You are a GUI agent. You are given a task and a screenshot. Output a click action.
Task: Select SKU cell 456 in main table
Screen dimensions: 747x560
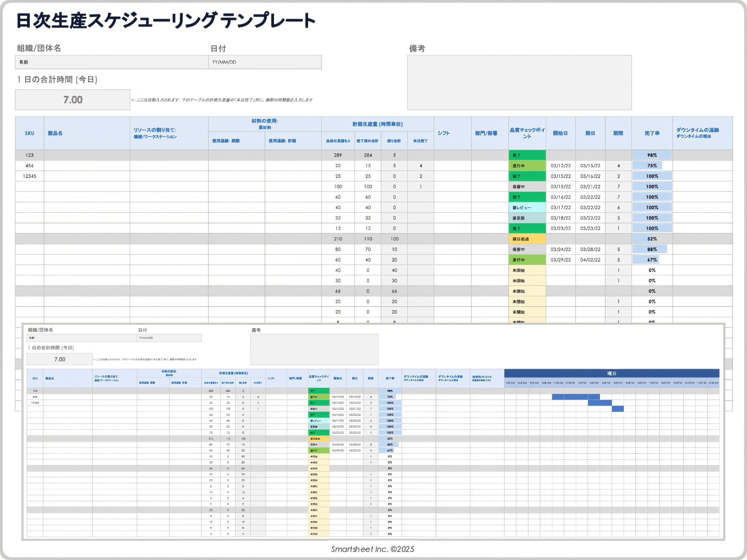[30, 166]
